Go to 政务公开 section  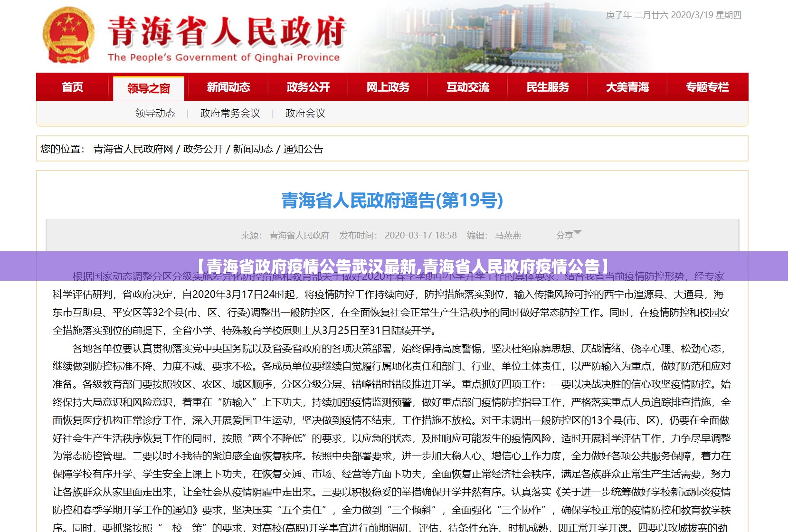(308, 87)
